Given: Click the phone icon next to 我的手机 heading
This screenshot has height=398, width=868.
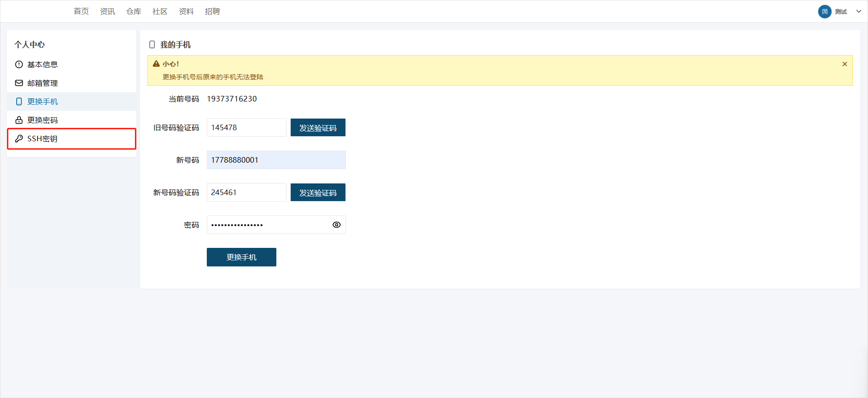Looking at the screenshot, I should point(152,45).
